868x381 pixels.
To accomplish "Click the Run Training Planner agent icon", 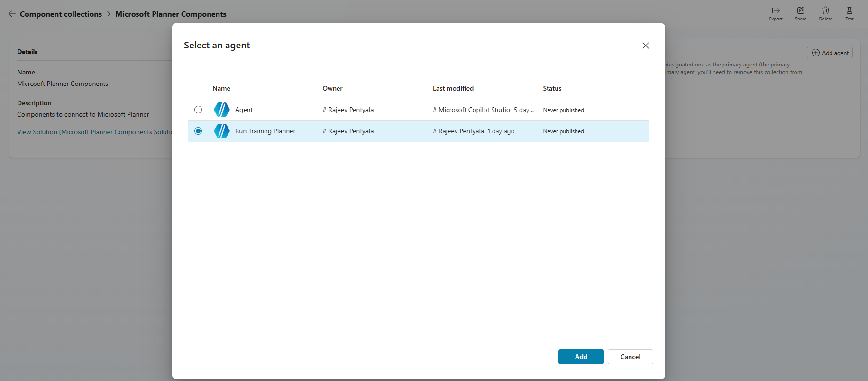I will pyautogui.click(x=221, y=131).
